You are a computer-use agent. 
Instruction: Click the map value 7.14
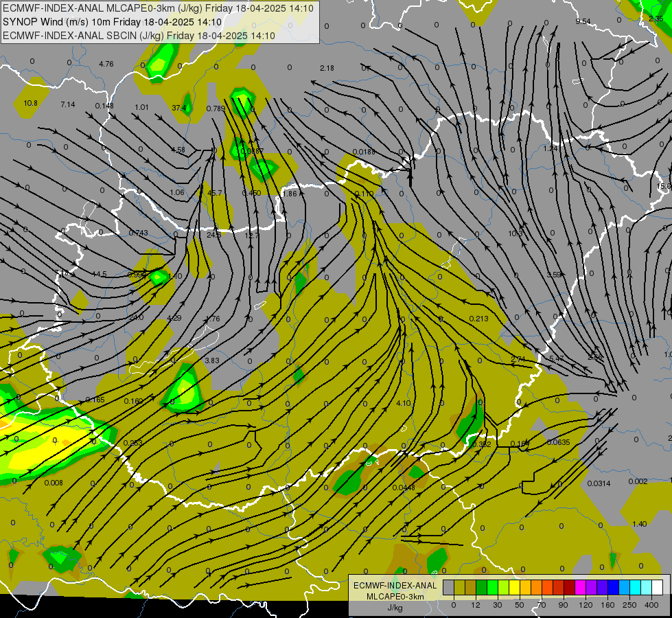click(68, 104)
